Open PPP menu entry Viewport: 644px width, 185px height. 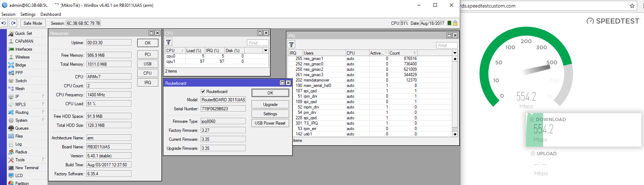[x=19, y=73]
